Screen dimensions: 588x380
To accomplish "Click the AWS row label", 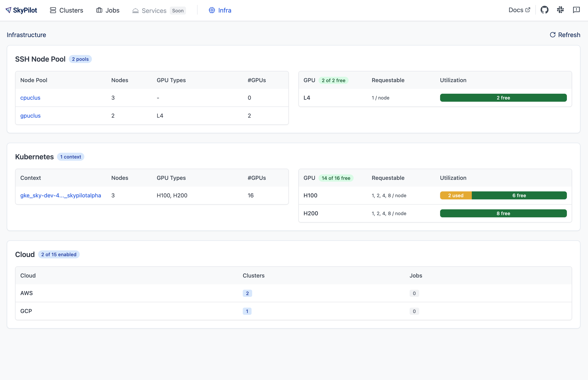I will click(x=26, y=293).
